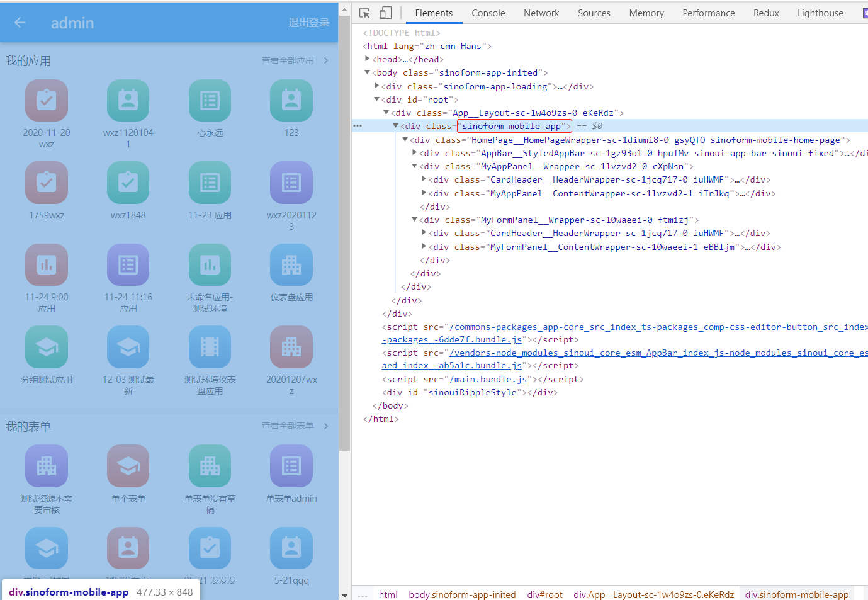The image size is (868, 600).
Task: Click 查看全部表单 link
Action: [295, 426]
